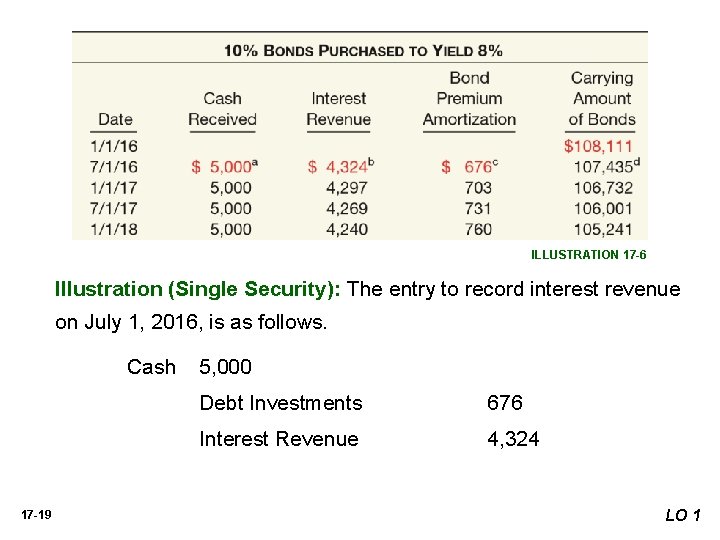Image resolution: width=720 pixels, height=540 pixels.
Task: Click the "ILLUSTRATION 17-6" caption
Action: [x=588, y=255]
